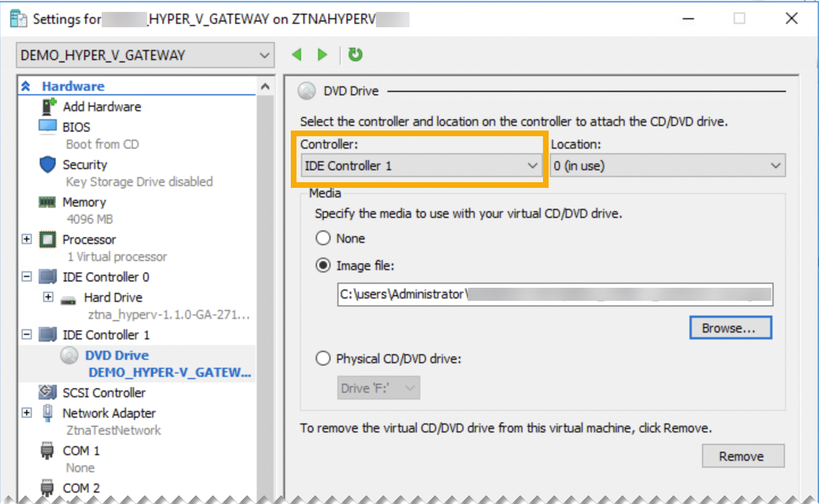
Task: Select the DVD Drive tree entry
Action: click(117, 355)
